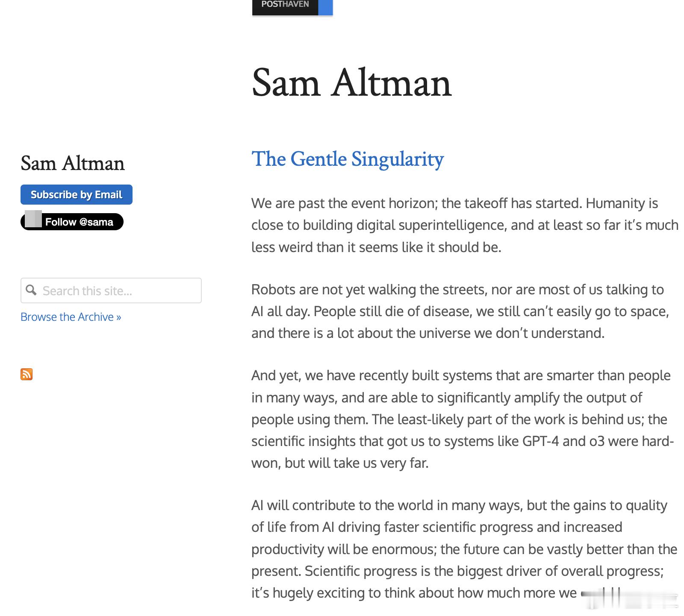The height and width of the screenshot is (616, 684).
Task: Click paragraph beginning 'Robots are not yet'
Action: 460,311
